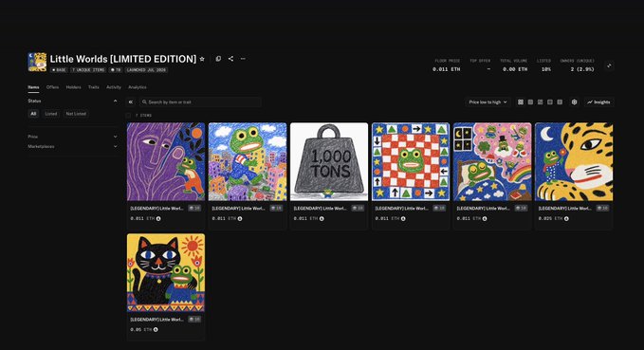Click the quantity badge on sleeping frog NFT
This screenshot has height=350, width=644.
pos(522,209)
